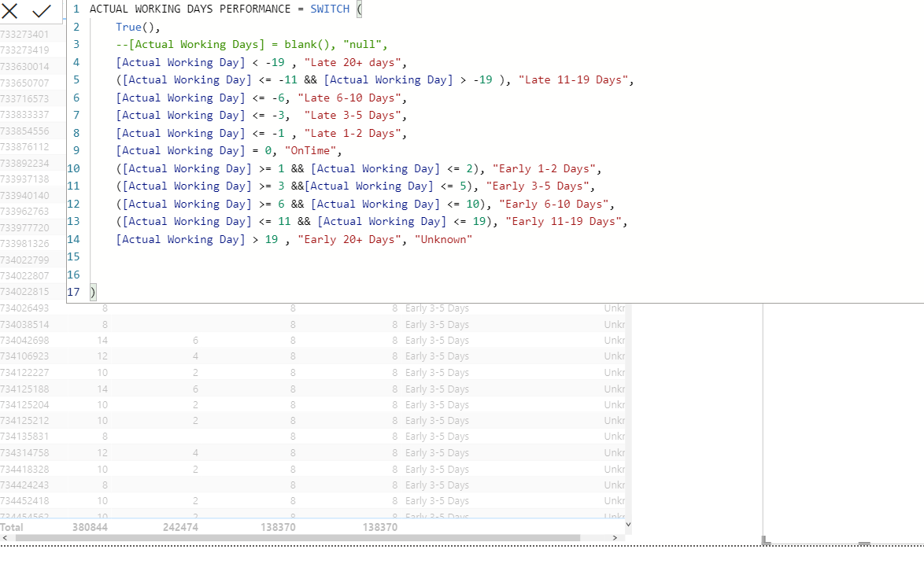Click the measure name ACTUAL WORKING DAYS PERFORMANCE
924x564 pixels.
[x=190, y=9]
